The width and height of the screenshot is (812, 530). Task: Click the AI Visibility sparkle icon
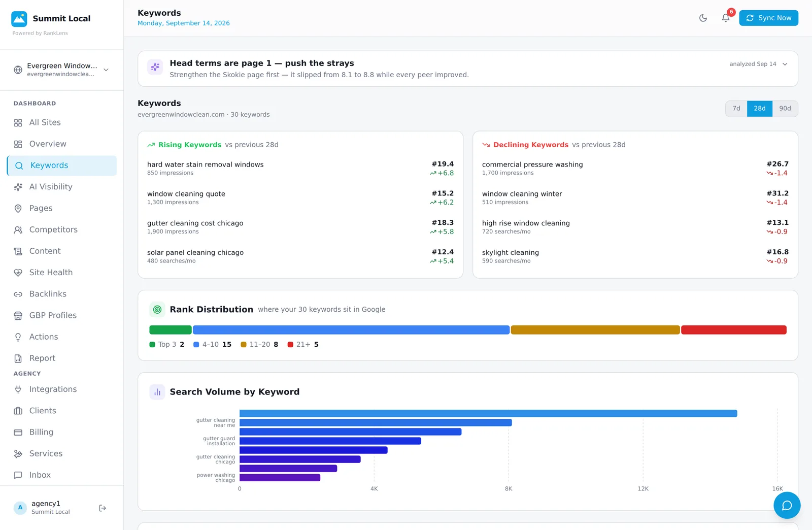[18, 187]
